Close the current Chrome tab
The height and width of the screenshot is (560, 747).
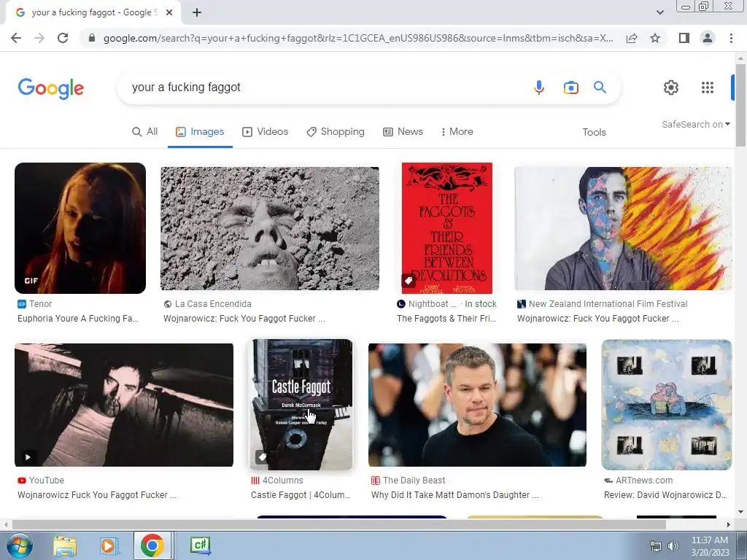coord(169,12)
